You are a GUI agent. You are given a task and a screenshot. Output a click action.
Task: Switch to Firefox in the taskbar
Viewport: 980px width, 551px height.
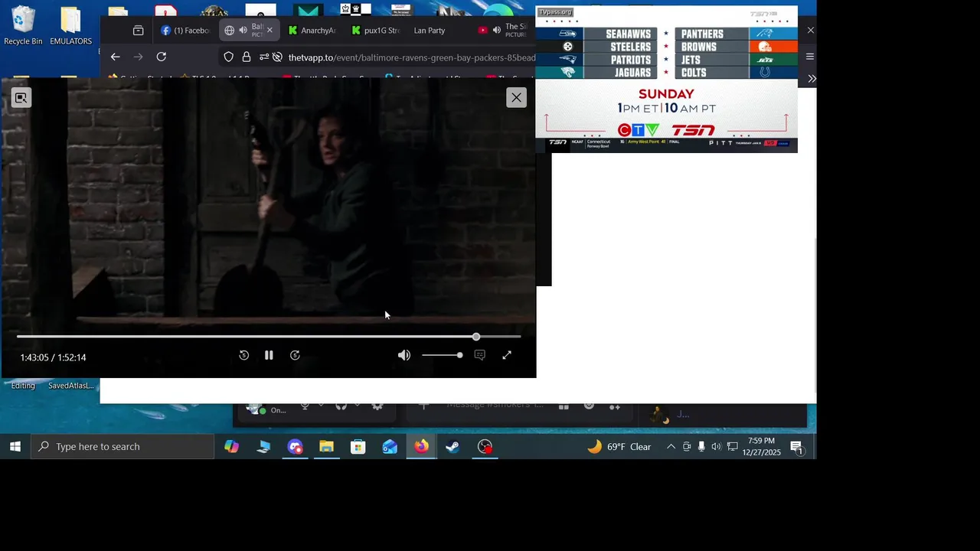pos(422,447)
